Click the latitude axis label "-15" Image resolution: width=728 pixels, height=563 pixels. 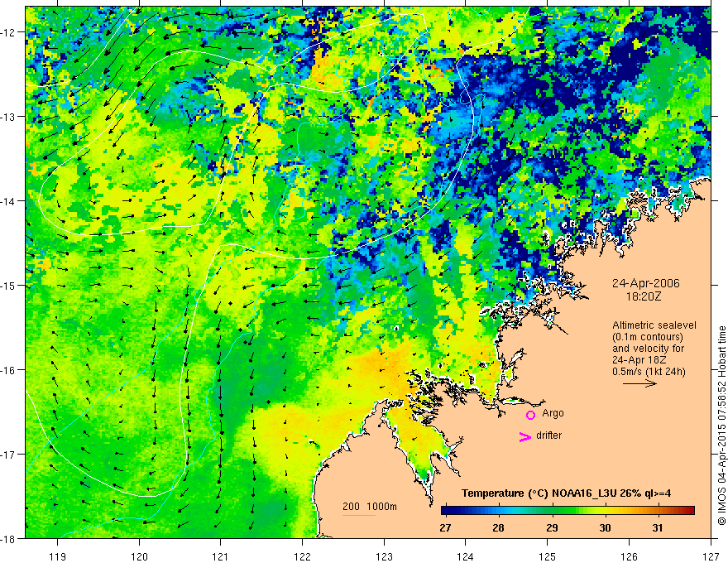pos(8,285)
